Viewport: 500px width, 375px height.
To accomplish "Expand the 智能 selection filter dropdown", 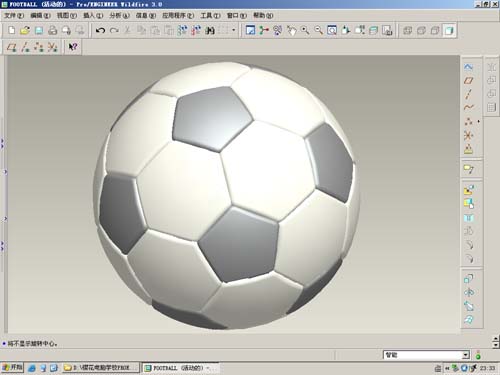I will [x=466, y=355].
